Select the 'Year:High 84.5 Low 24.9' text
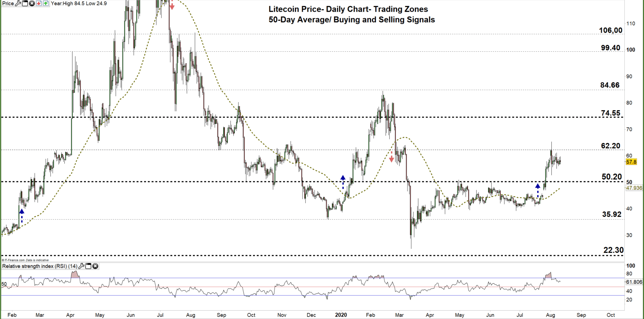This screenshot has width=644, height=319. pos(79,3)
